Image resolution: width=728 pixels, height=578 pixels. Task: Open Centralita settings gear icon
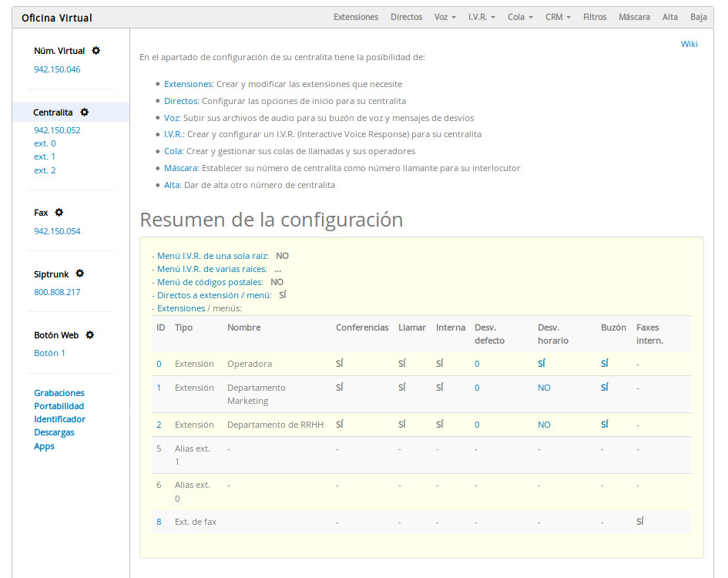coord(85,113)
